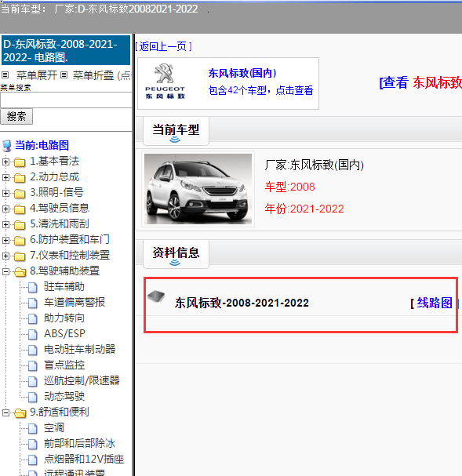Click the document icon beside 驻车辅助
Screen dimensions: 462x476
[x=33, y=287]
